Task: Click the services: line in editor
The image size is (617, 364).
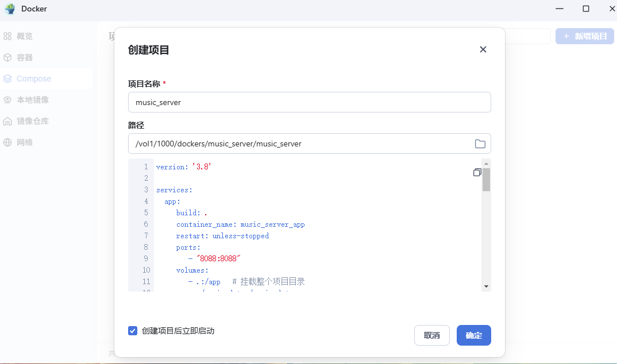Action: coord(174,190)
